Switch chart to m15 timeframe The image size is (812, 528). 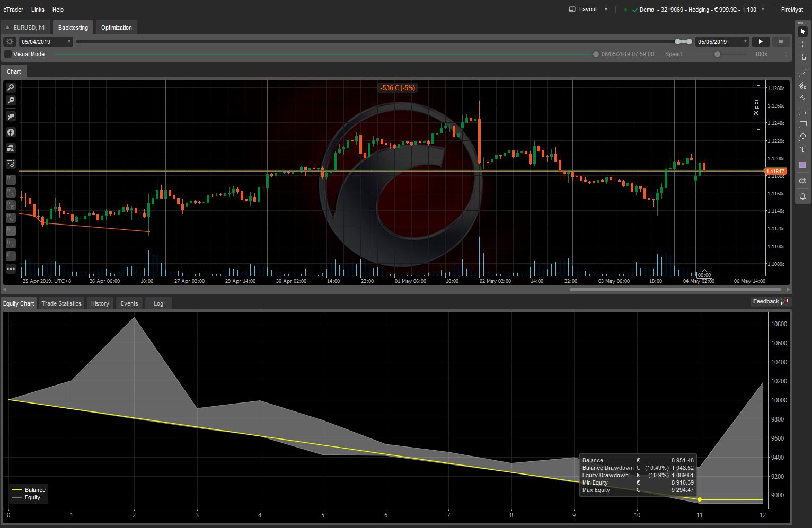tap(11, 205)
